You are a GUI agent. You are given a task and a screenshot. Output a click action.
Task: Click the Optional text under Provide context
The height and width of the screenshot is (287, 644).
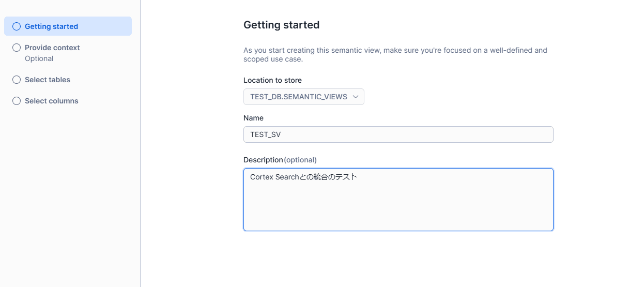tap(39, 58)
